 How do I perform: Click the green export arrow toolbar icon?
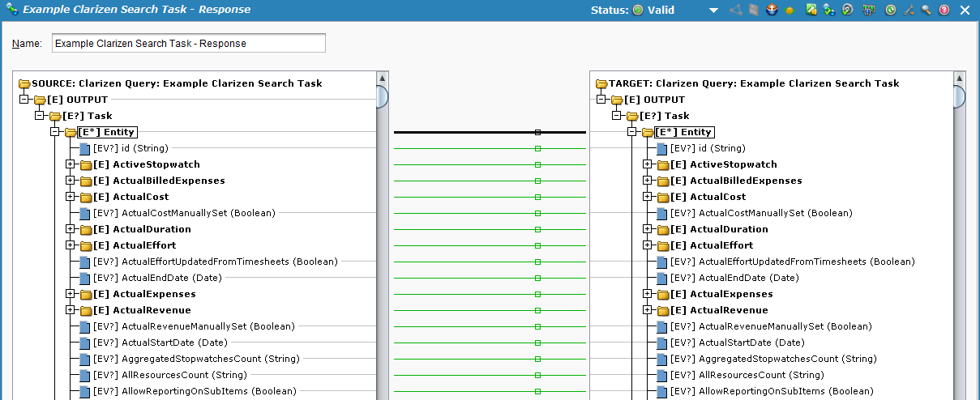click(811, 11)
